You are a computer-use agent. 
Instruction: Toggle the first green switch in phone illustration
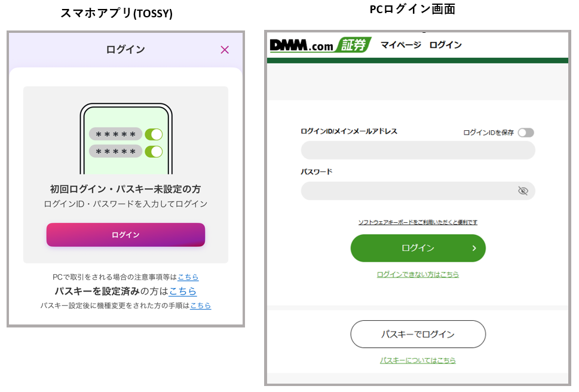click(154, 134)
